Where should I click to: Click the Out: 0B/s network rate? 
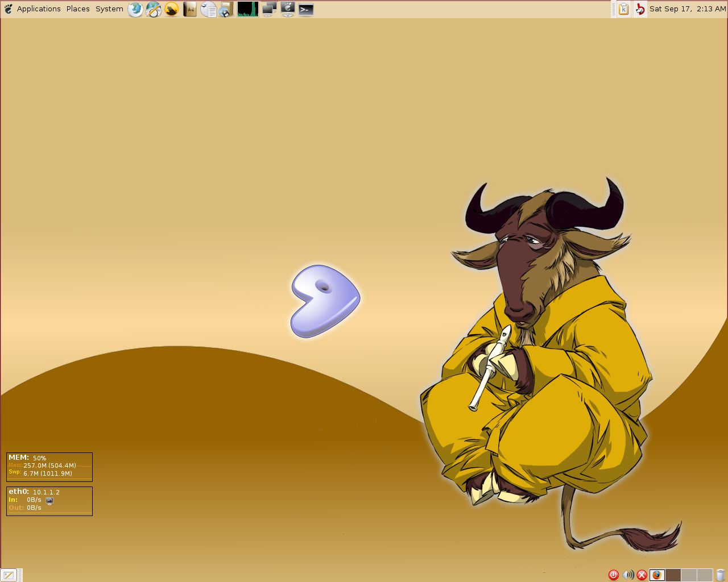click(25, 508)
